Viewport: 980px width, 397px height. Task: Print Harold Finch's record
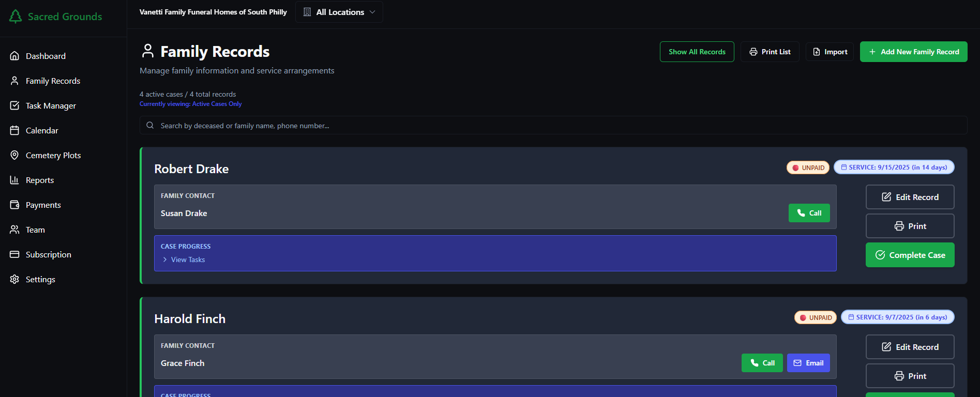point(910,376)
